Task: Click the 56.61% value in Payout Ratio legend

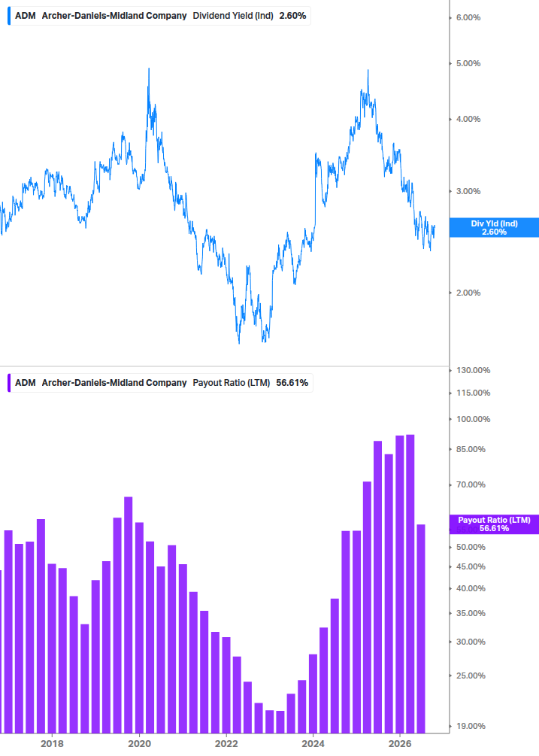Action: click(x=292, y=383)
